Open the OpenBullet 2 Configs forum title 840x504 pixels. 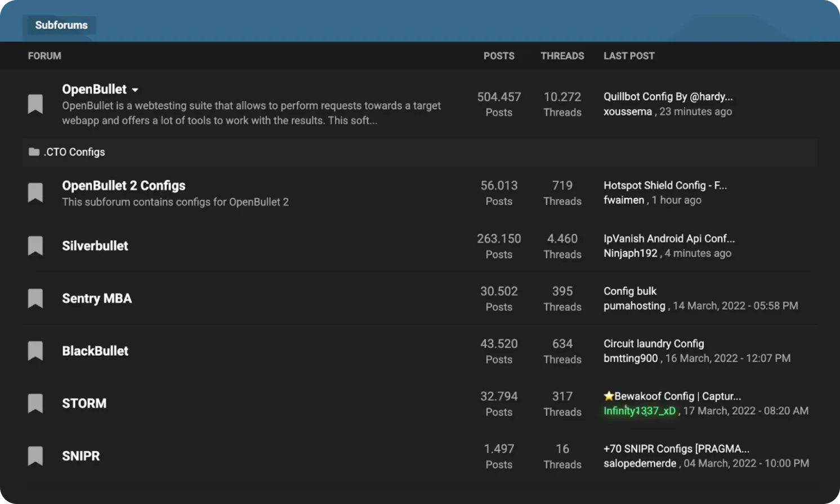[123, 186]
